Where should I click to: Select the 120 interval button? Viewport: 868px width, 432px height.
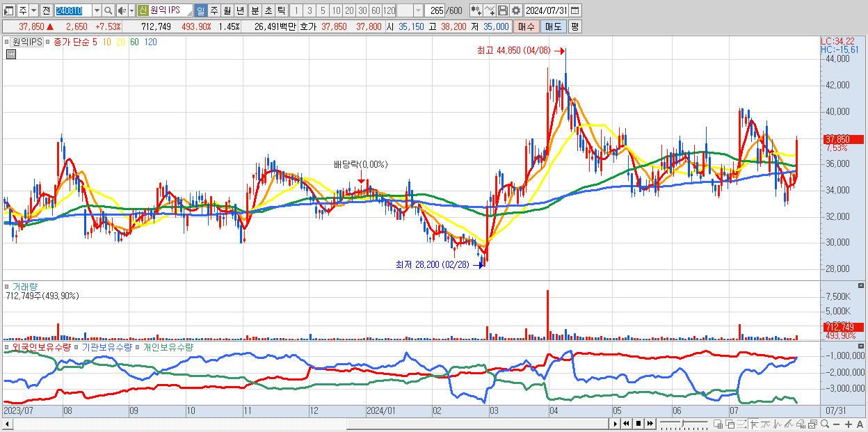point(389,10)
